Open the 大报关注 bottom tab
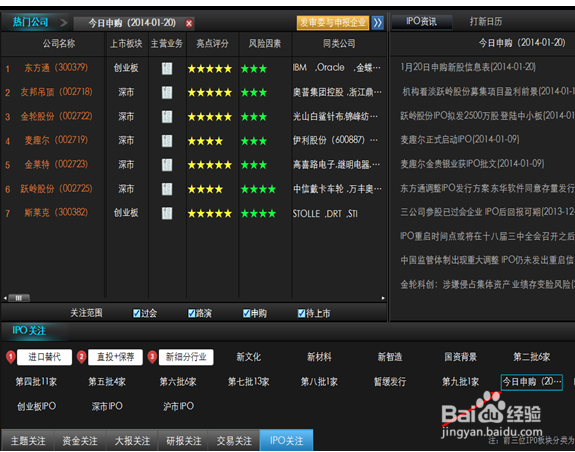This screenshot has height=452, width=575. (x=132, y=440)
